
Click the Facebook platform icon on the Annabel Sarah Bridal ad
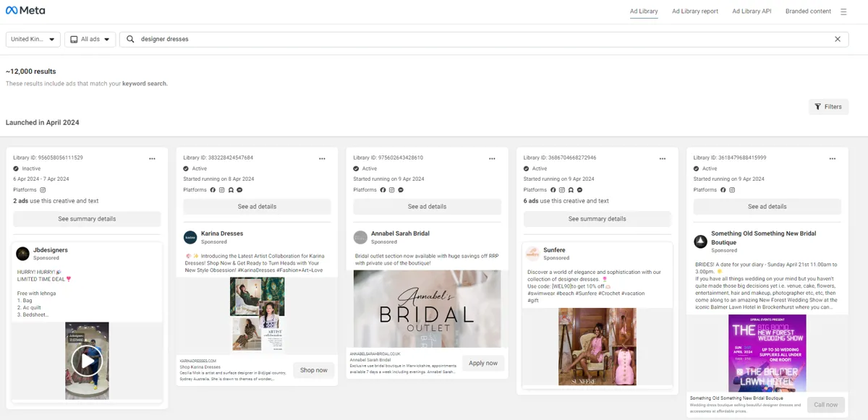[x=383, y=190]
